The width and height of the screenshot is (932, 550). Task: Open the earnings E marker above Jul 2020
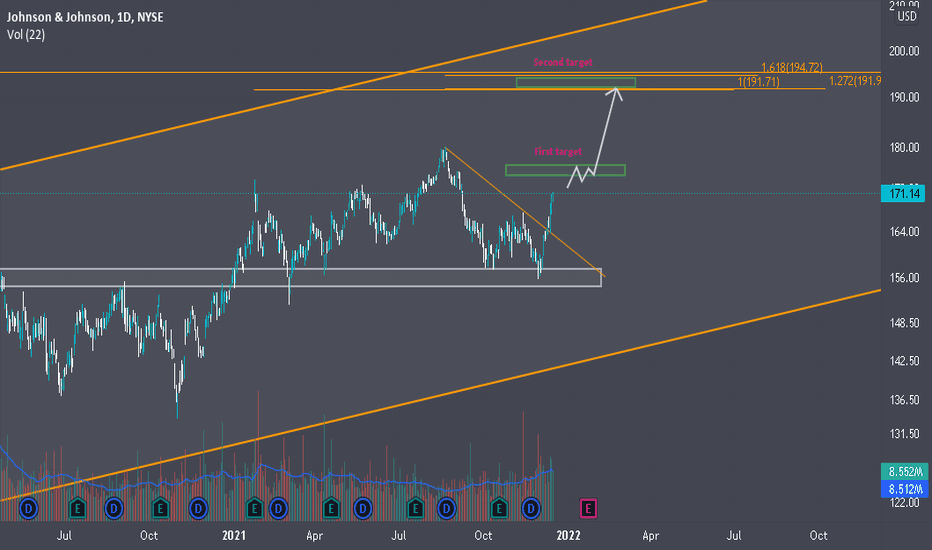coord(77,508)
